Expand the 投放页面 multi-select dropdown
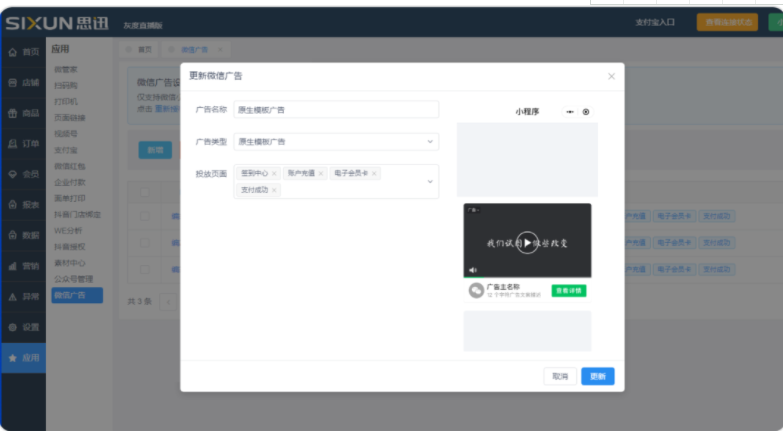 pos(430,181)
